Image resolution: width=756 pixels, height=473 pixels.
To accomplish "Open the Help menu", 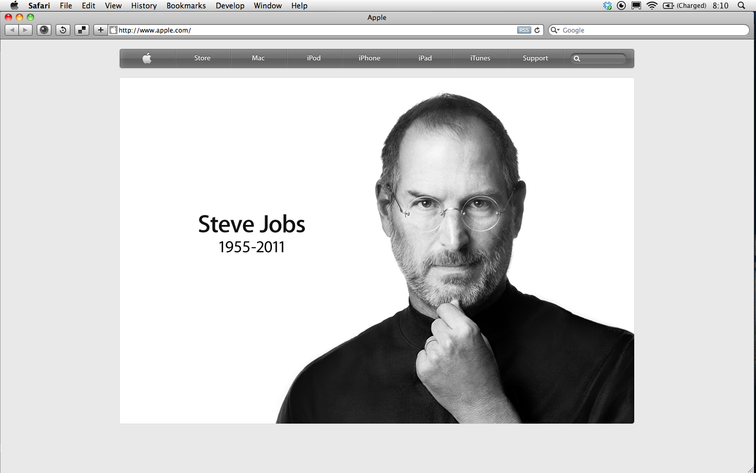I will [x=299, y=6].
